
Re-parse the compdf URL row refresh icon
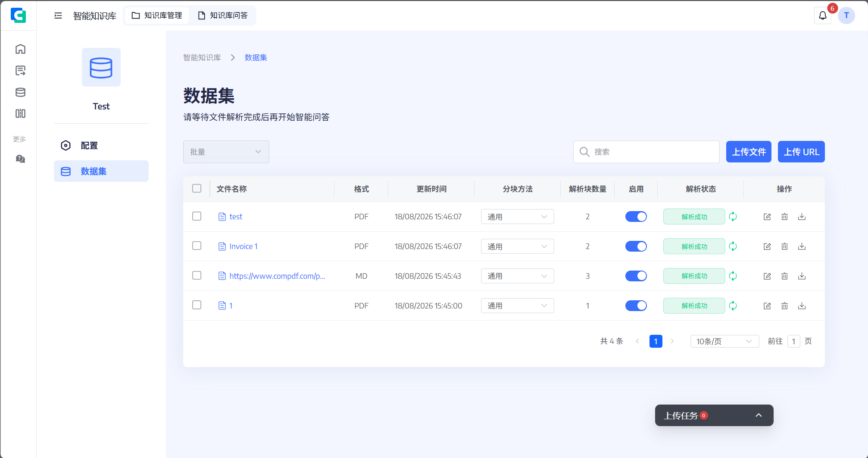[733, 276]
